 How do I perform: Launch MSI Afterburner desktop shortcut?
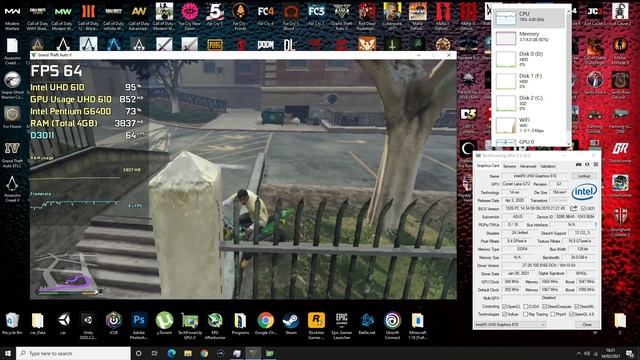[x=215, y=325]
